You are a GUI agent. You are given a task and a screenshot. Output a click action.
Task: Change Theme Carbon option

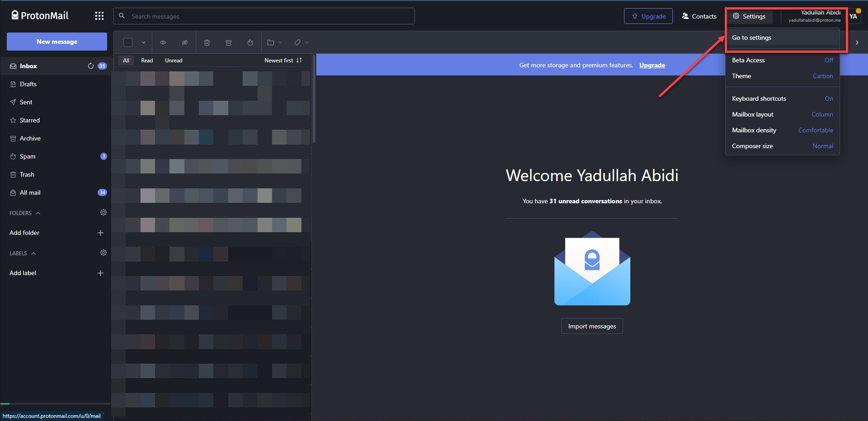(x=783, y=76)
